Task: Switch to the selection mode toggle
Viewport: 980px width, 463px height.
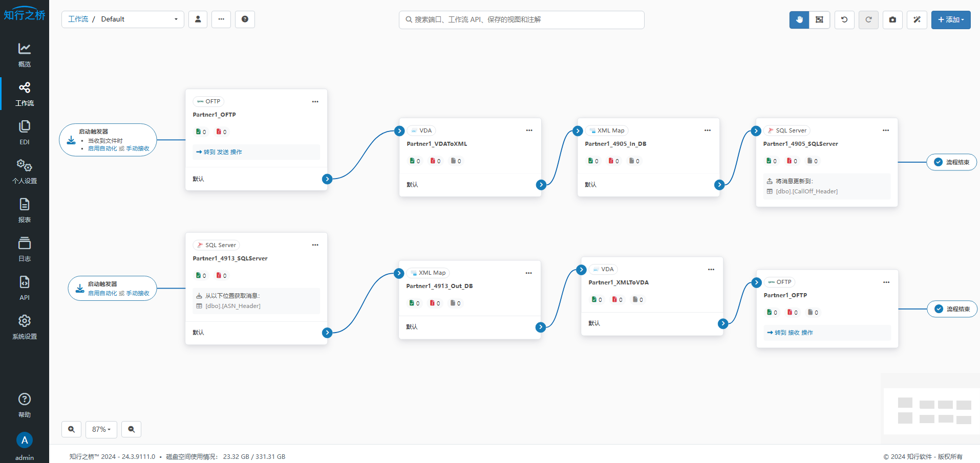Action: [819, 19]
